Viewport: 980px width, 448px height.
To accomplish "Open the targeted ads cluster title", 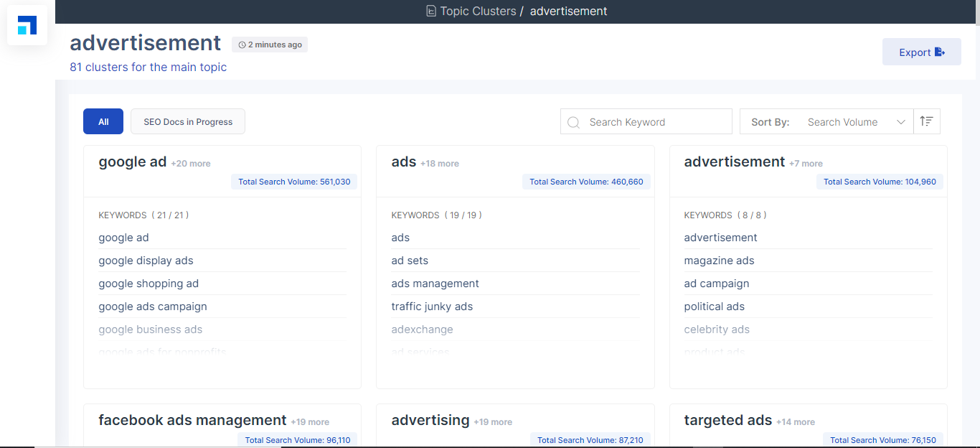I will tap(727, 421).
